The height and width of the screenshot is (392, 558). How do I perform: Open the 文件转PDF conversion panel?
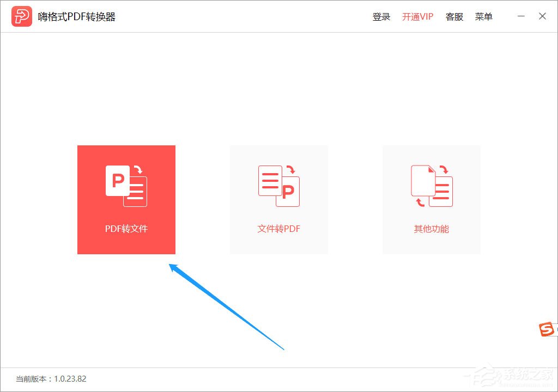[278, 199]
